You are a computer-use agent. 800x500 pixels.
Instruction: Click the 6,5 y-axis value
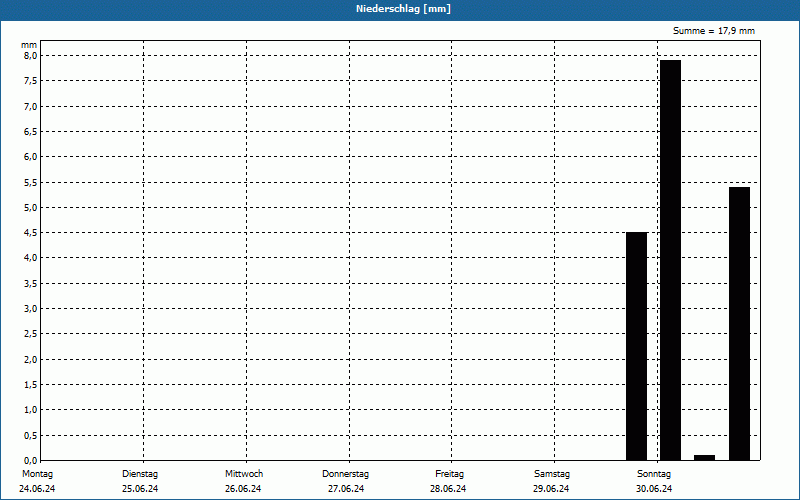click(x=31, y=131)
